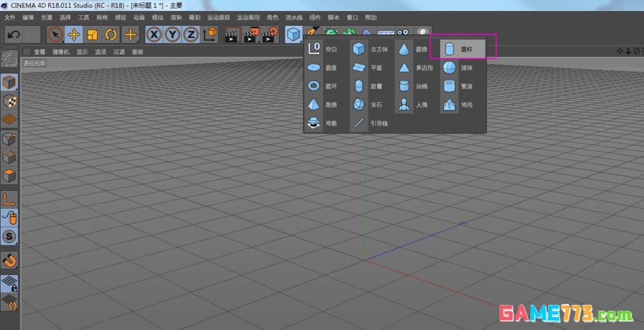Open viewport 摄像机 menu

pyautogui.click(x=61, y=52)
